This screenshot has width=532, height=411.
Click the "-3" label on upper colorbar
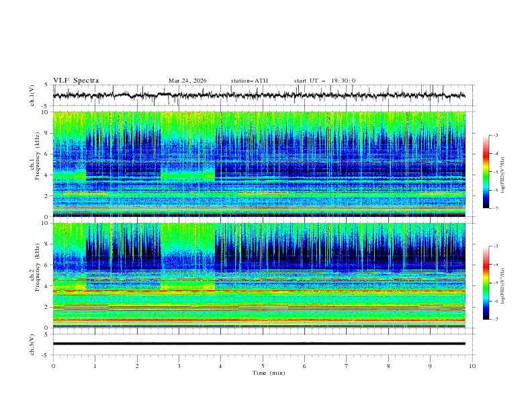(x=495, y=135)
